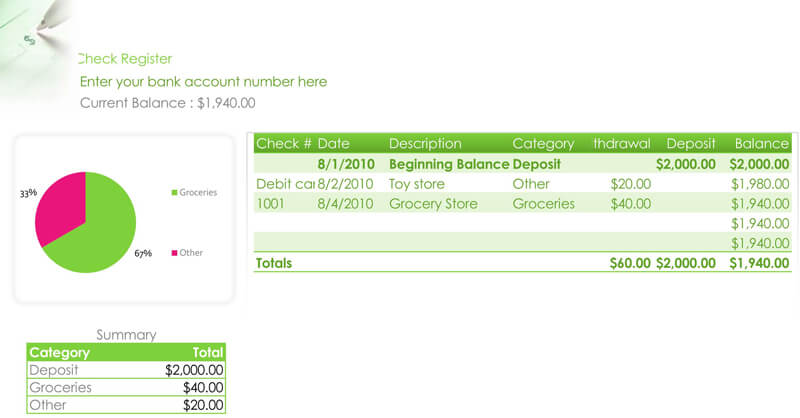The height and width of the screenshot is (418, 800).
Task: Click the Category column header
Action: pos(543,143)
